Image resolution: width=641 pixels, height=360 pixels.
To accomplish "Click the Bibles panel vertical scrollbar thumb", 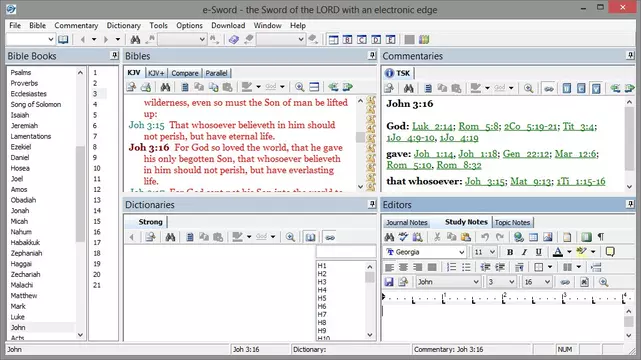I will pyautogui.click(x=360, y=137).
